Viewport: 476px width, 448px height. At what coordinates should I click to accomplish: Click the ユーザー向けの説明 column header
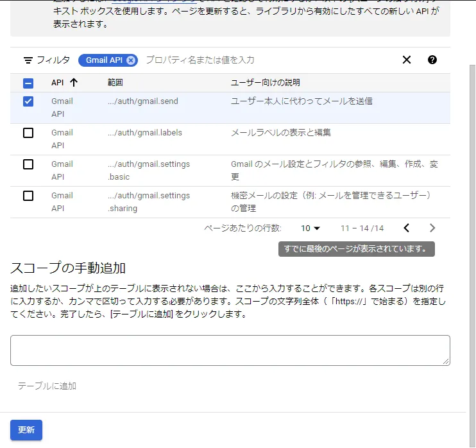(266, 82)
